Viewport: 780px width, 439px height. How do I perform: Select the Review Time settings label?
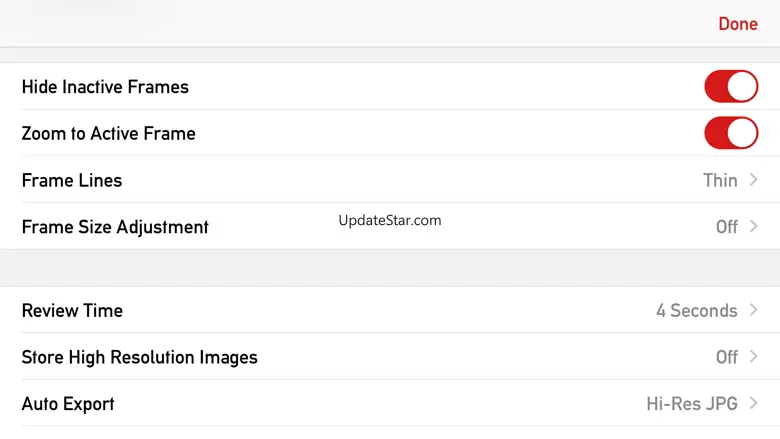pyautogui.click(x=72, y=310)
